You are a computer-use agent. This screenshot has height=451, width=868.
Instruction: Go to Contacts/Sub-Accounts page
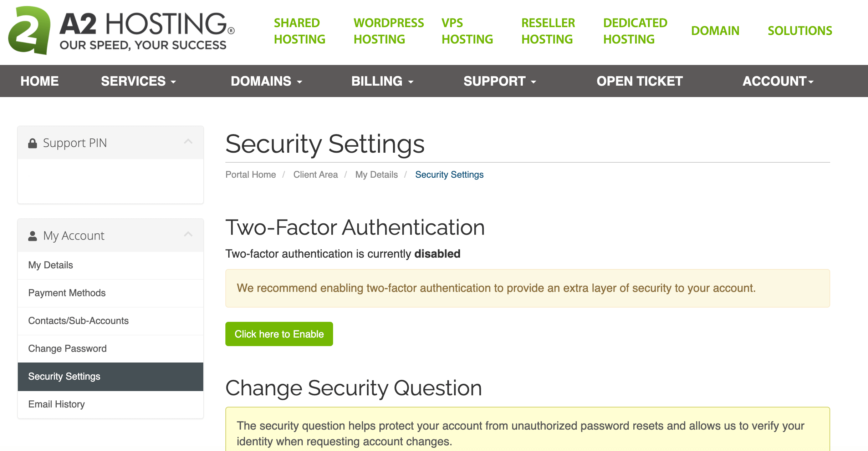(x=78, y=321)
